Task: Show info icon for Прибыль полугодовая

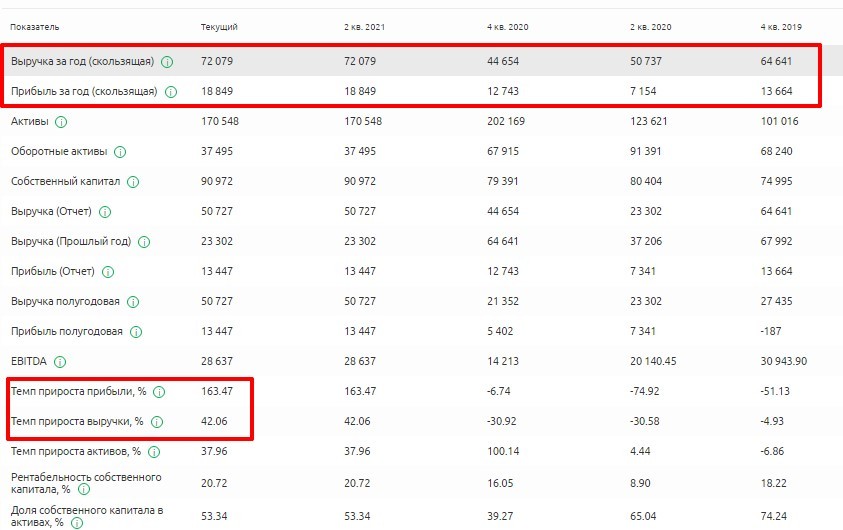Action: pos(135,332)
